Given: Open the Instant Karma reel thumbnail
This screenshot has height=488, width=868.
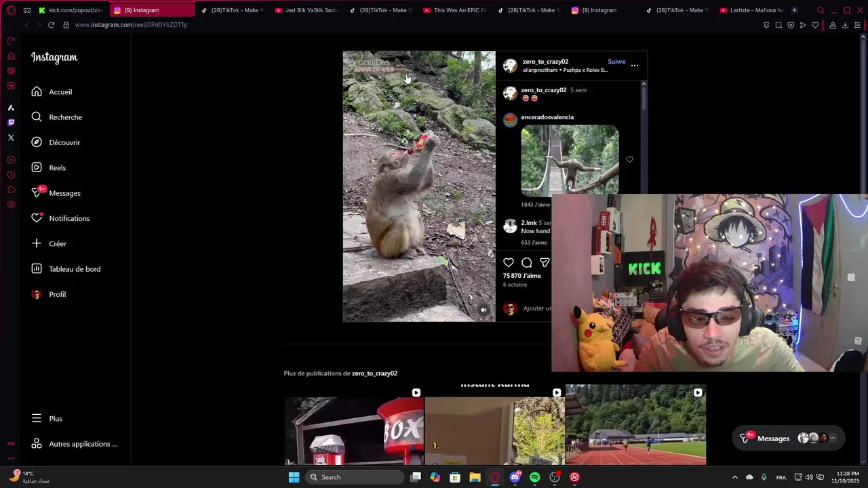Looking at the screenshot, I should click(x=495, y=426).
